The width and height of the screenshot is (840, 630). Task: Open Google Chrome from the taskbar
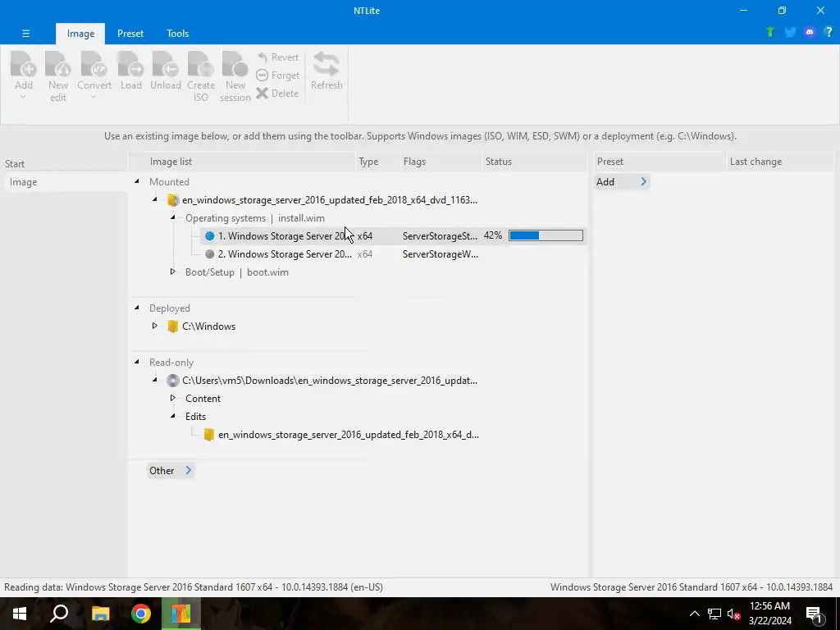(141, 614)
